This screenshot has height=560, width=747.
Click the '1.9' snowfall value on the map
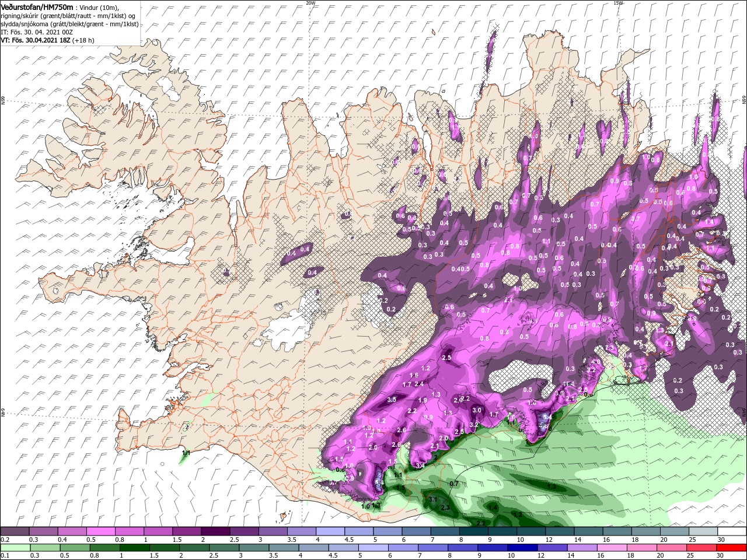[423, 400]
